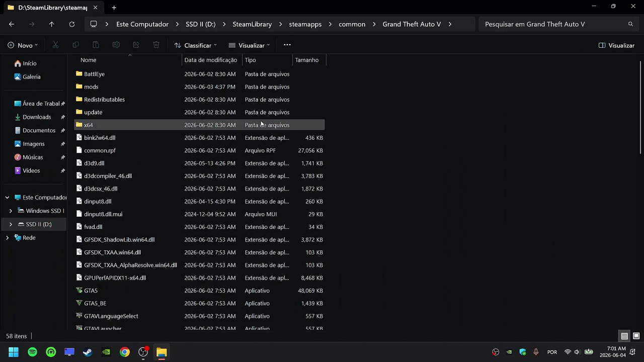This screenshot has width=644, height=362.
Task: Collapse Este Computador in the navigation tree
Action: click(7, 198)
